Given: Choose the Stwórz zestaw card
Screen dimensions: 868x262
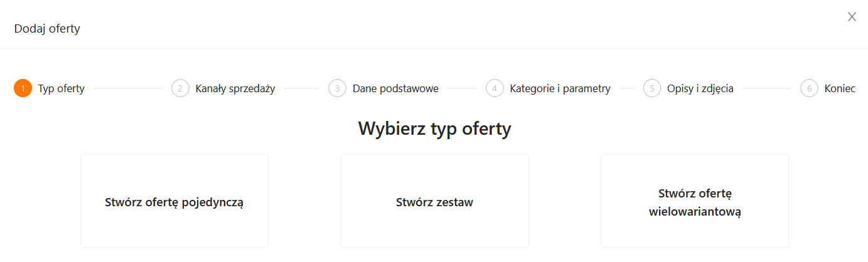Looking at the screenshot, I should pyautogui.click(x=434, y=202).
